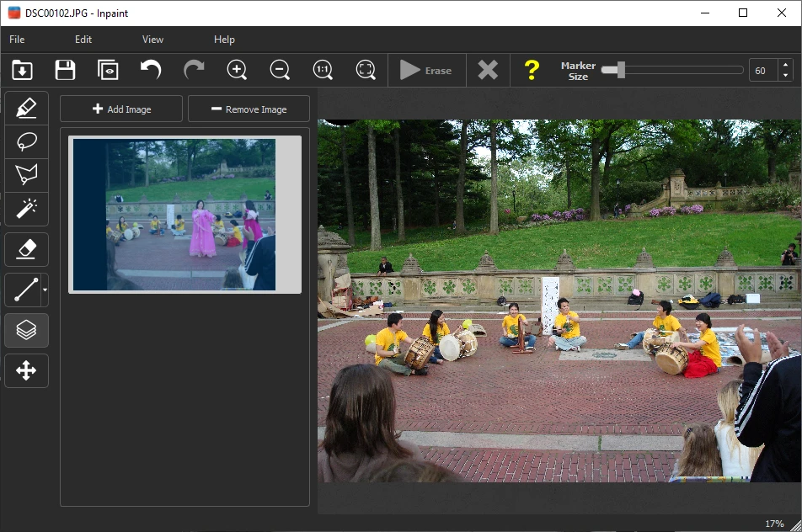802x532 pixels.
Task: Select the Polygonal Lasso tool
Action: (x=26, y=175)
